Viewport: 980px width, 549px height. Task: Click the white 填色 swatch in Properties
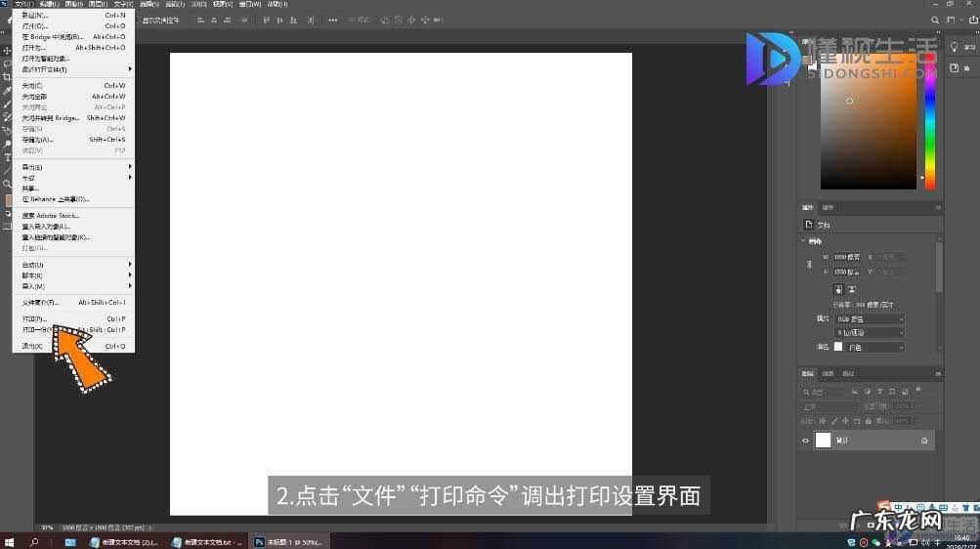[x=838, y=347]
